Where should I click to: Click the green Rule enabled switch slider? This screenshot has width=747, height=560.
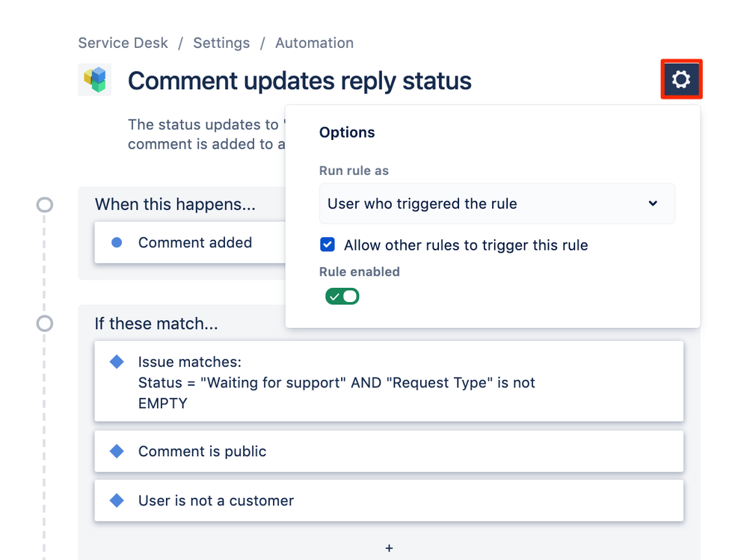[342, 296]
